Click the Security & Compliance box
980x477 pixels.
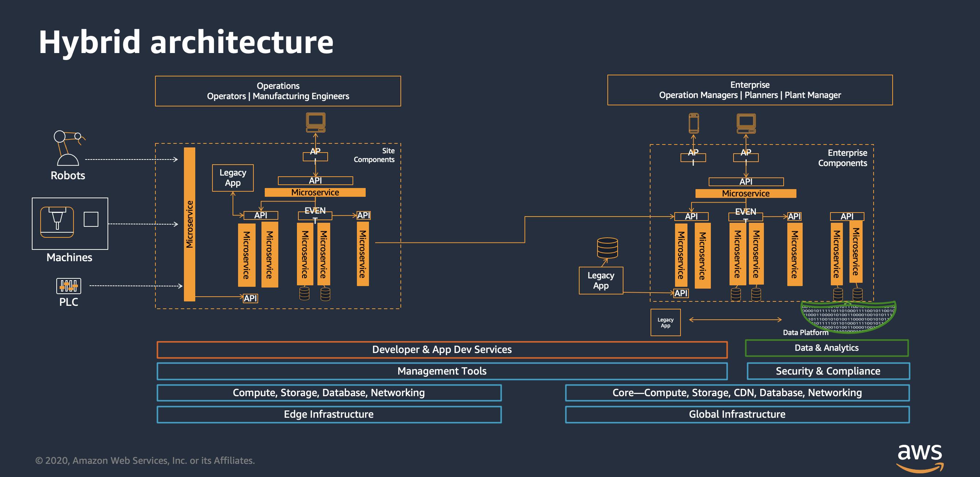click(828, 371)
